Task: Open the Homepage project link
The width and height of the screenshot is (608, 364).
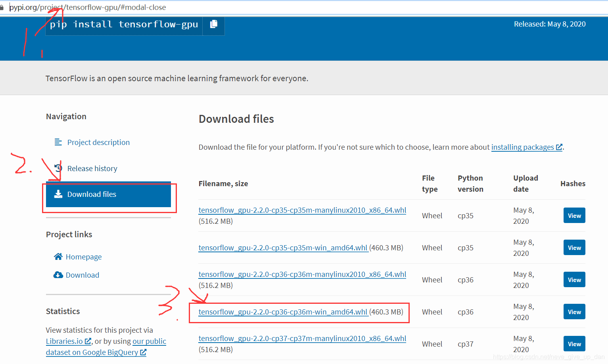Action: (84, 257)
